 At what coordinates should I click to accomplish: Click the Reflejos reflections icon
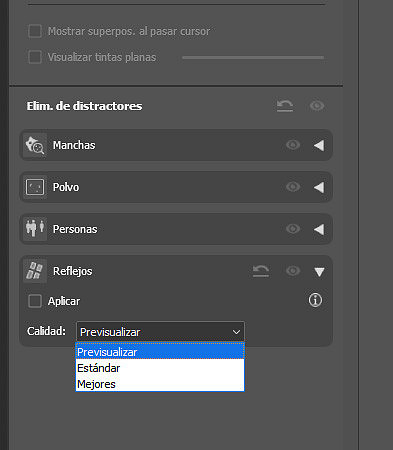point(35,271)
